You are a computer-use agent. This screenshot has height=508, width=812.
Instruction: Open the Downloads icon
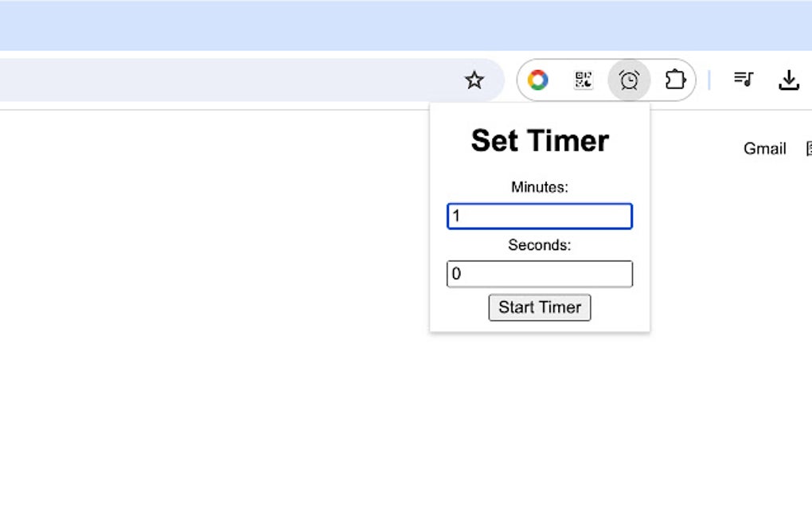coord(789,80)
